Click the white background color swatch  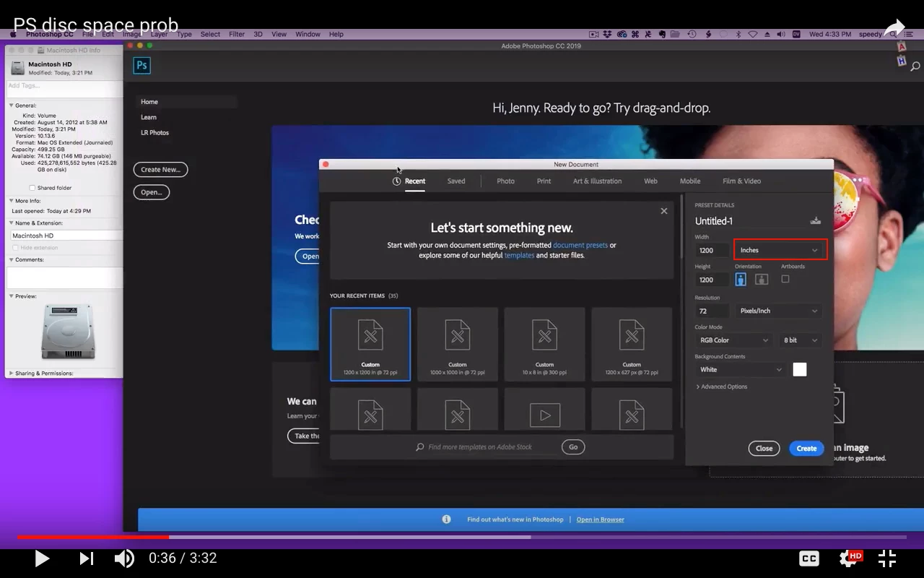tap(800, 369)
